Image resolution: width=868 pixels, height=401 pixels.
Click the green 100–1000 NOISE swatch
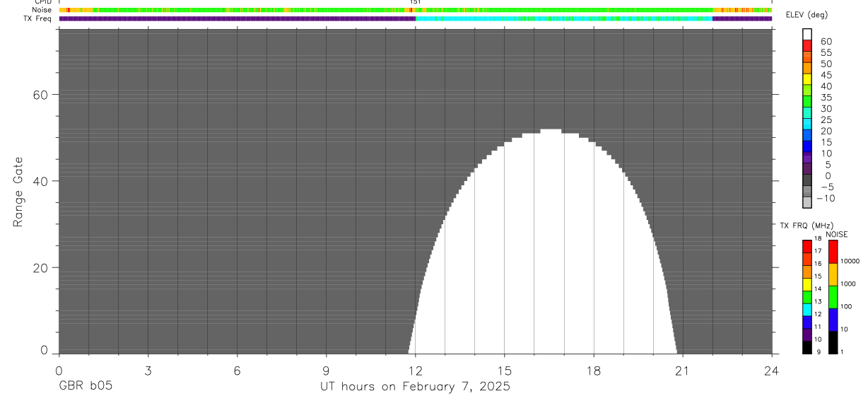833,297
